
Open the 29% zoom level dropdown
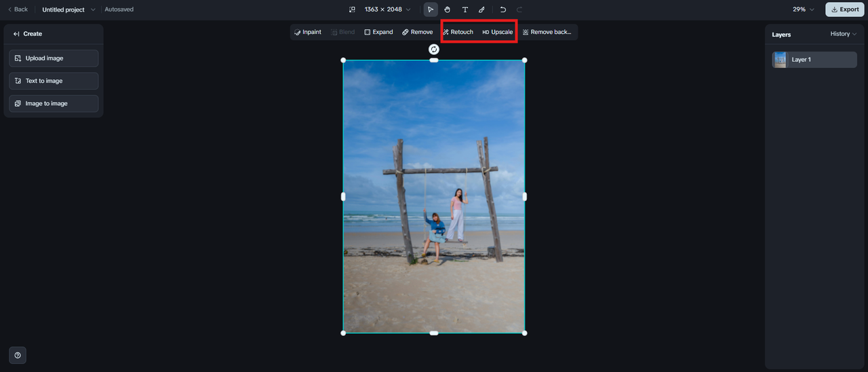point(804,10)
